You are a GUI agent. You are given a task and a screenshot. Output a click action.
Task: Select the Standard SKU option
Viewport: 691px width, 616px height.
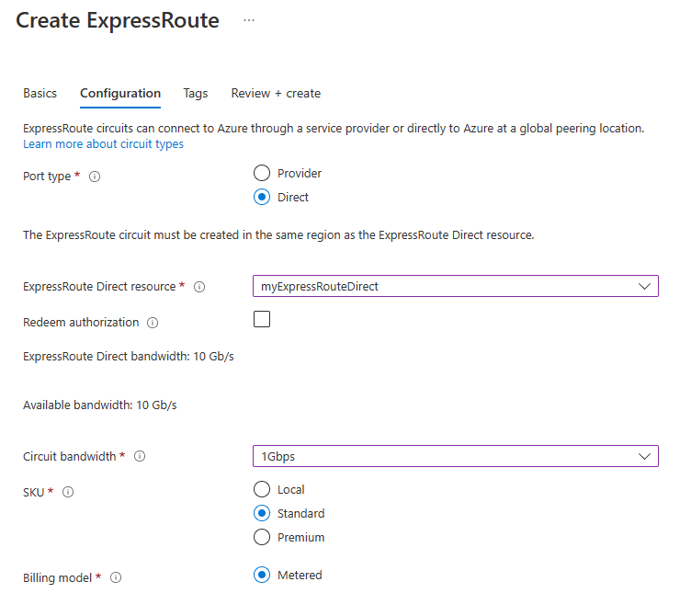pos(262,513)
